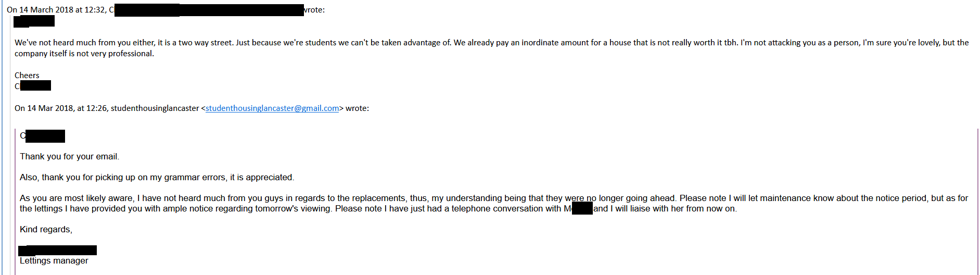The height and width of the screenshot is (275, 980).
Task: Click the long redacted sender block in top header
Action: tap(209, 10)
